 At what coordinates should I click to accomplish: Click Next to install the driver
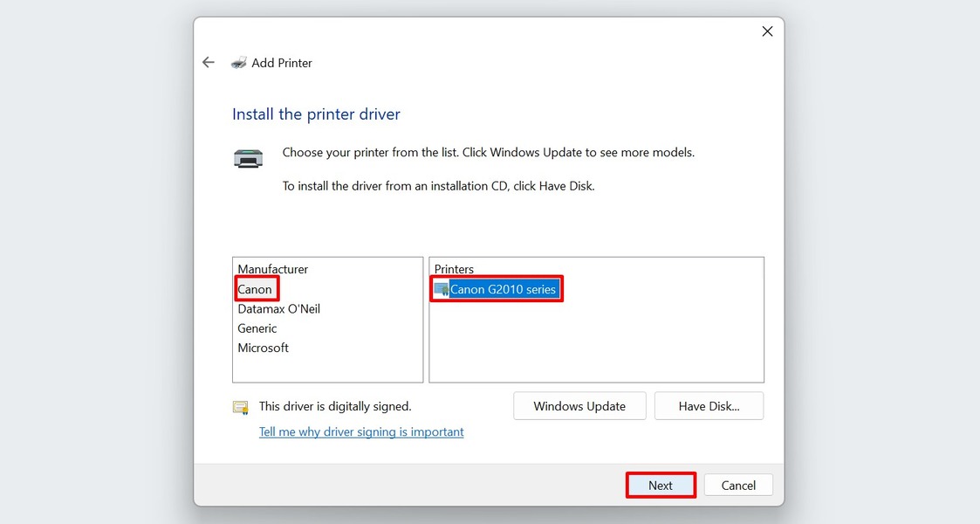coord(660,485)
